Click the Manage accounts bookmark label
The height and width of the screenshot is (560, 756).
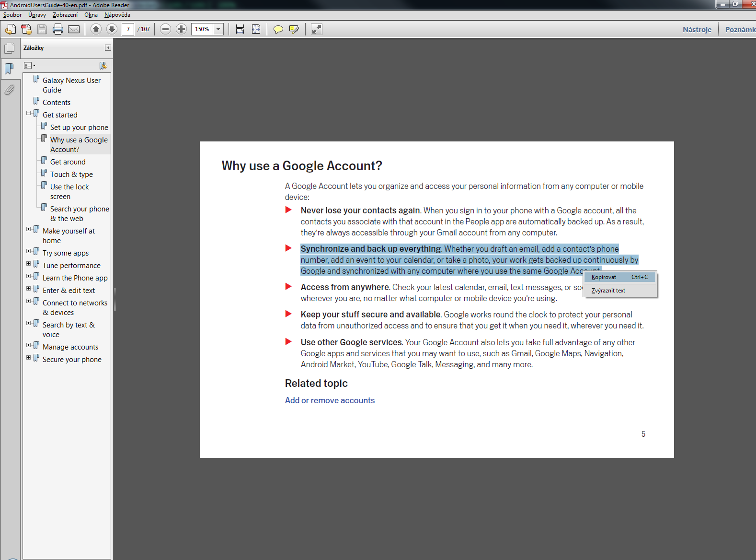pos(70,347)
